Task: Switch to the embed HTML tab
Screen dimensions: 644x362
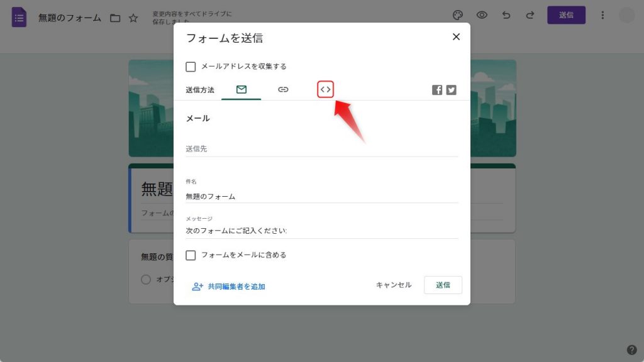Action: click(325, 89)
